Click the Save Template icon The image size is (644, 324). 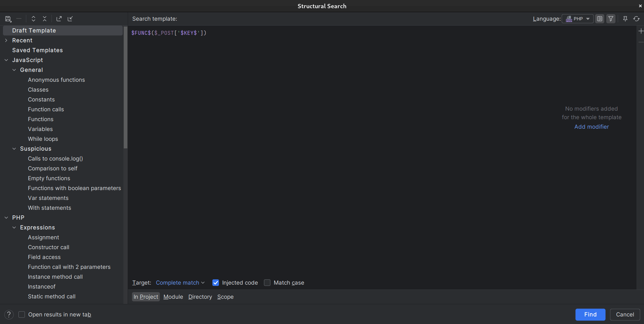click(8, 19)
